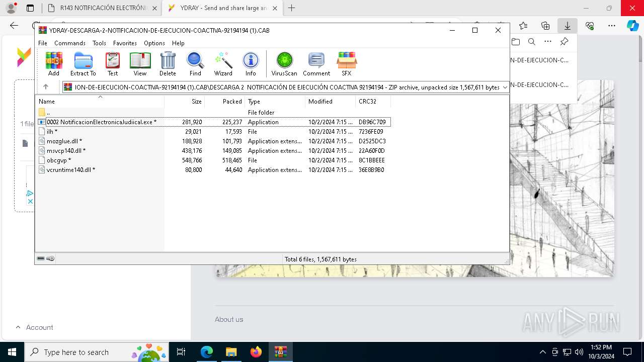This screenshot has width=644, height=362.
Task: Close the YDRAY browser tab
Action: (275, 8)
